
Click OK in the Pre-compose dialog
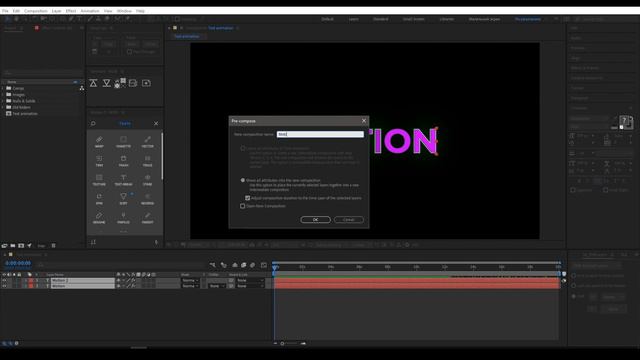[316, 220]
